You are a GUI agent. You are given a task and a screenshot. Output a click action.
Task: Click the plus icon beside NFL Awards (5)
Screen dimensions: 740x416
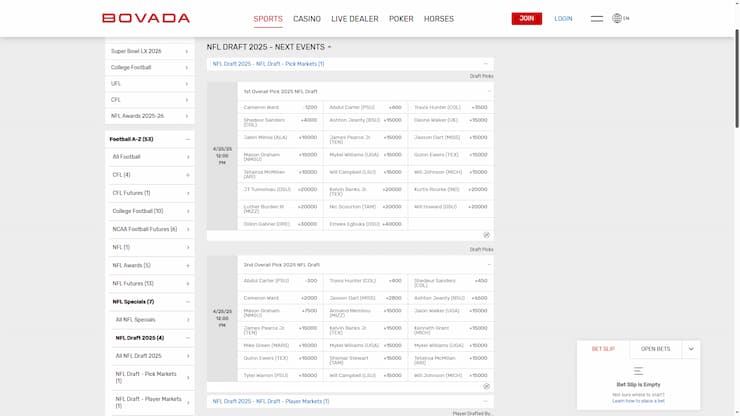[187, 265]
